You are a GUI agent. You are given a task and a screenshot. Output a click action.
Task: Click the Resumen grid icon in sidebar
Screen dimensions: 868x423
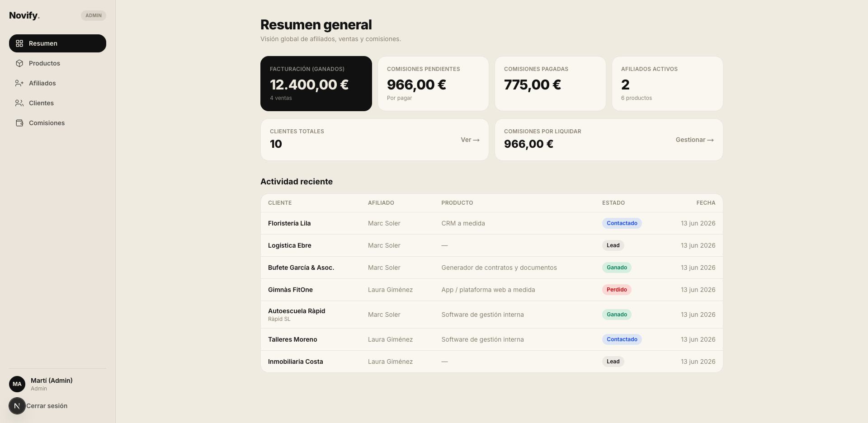click(x=19, y=43)
